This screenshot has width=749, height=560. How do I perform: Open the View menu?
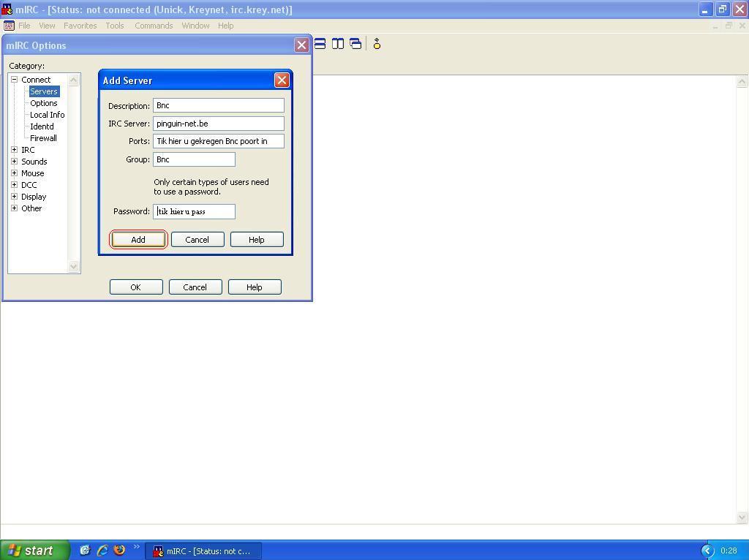click(x=47, y=26)
